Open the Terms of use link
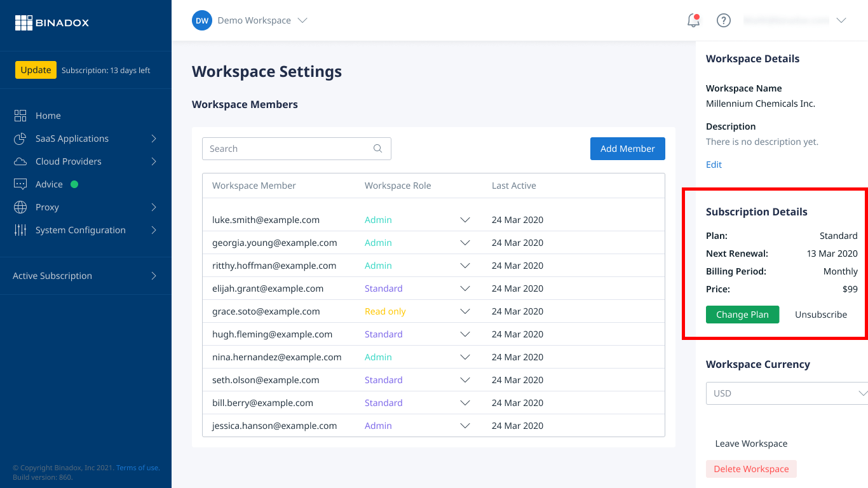868x488 pixels. click(x=137, y=468)
